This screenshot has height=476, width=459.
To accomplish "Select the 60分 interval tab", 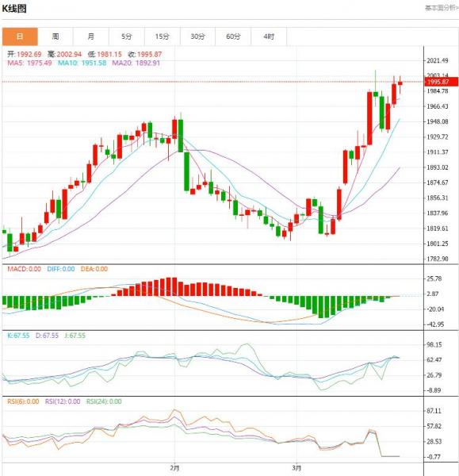I will tap(233, 36).
